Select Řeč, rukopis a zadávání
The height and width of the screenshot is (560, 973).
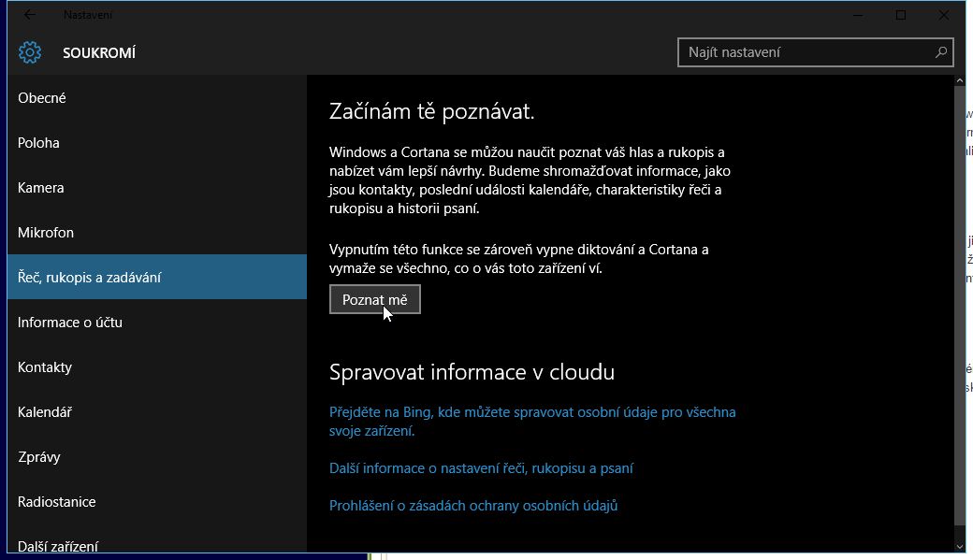pyautogui.click(x=90, y=278)
